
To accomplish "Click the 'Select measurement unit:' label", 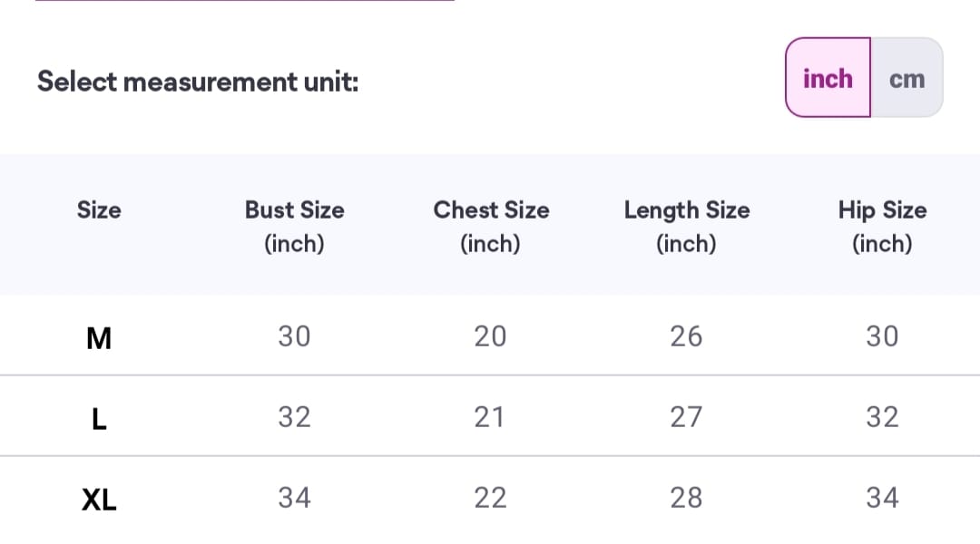I will pos(198,82).
